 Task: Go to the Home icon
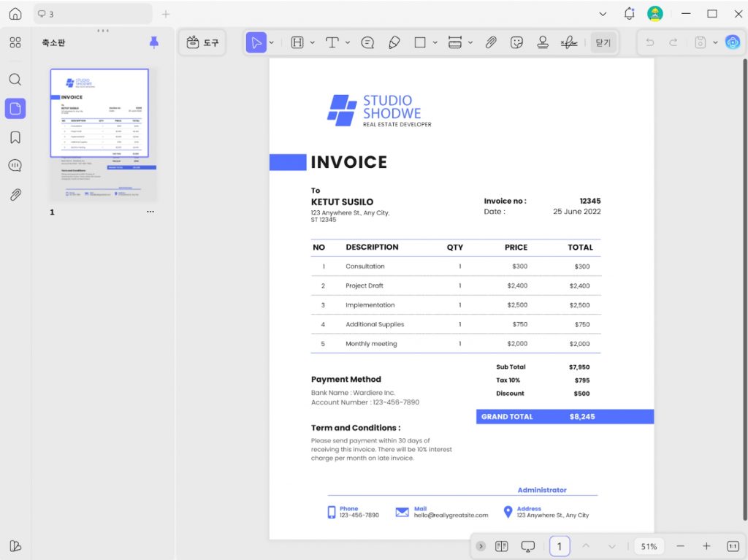(15, 14)
